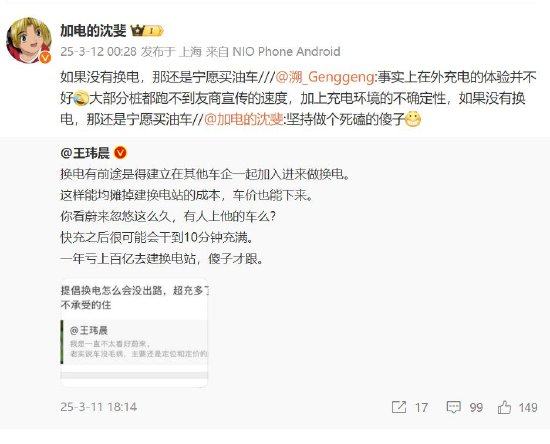550x444 pixels.
Task: Click the comment count 99
Action: coord(476,408)
